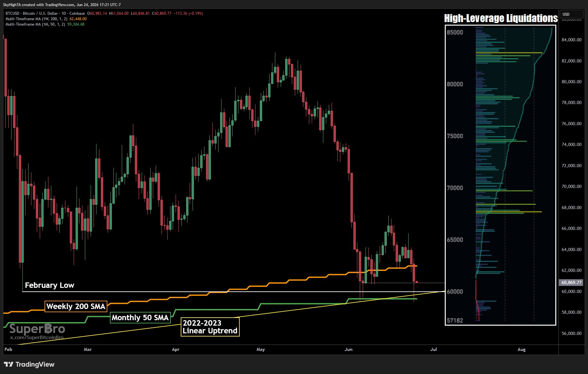Click the 'Jul' label on time axis
588x374 pixels.
(x=434, y=349)
